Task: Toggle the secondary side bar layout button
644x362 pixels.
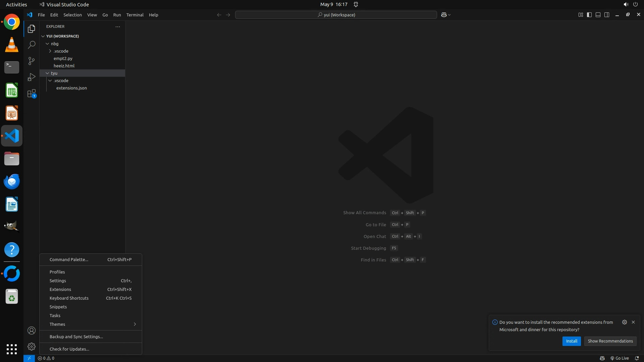Action: click(x=607, y=15)
